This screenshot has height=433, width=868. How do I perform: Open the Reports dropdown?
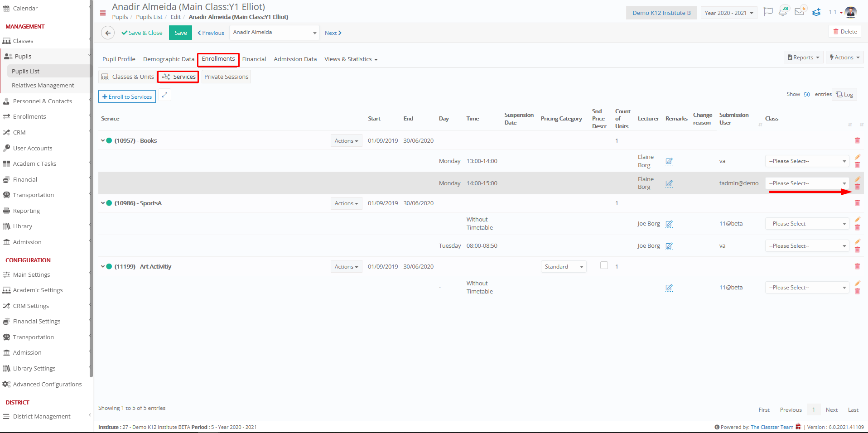click(803, 58)
